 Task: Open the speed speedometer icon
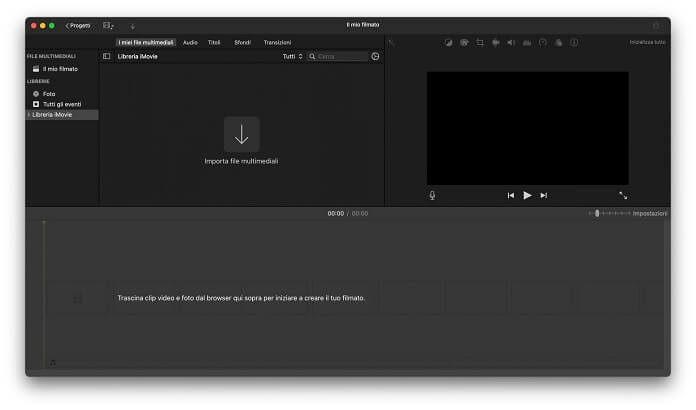pos(542,43)
